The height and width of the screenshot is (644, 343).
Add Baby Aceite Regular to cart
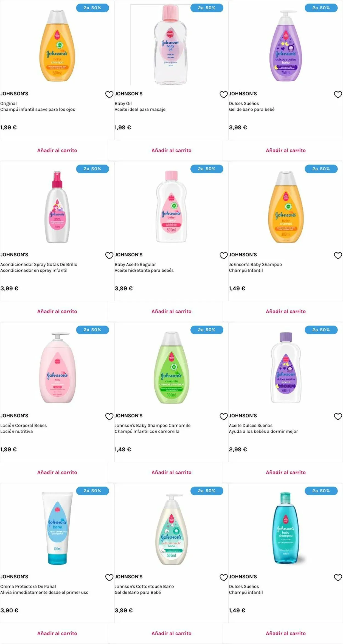[171, 311]
